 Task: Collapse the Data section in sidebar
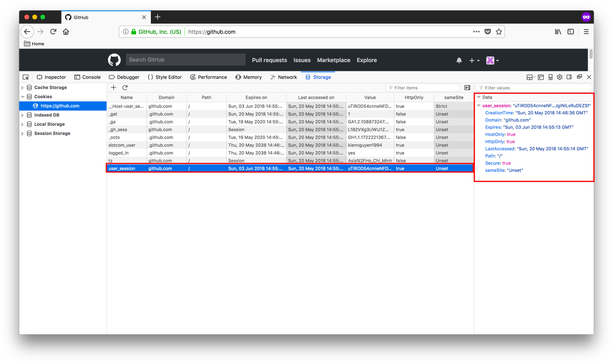tap(479, 97)
